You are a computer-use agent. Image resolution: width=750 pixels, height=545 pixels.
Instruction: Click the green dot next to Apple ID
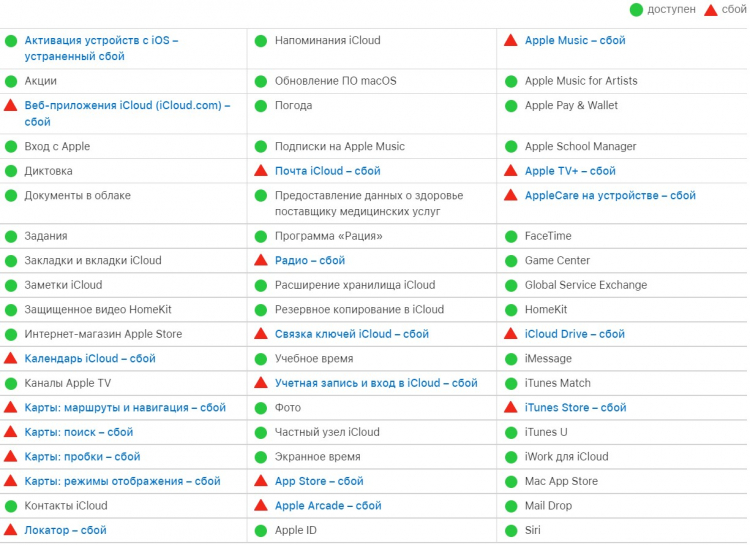pyautogui.click(x=261, y=531)
